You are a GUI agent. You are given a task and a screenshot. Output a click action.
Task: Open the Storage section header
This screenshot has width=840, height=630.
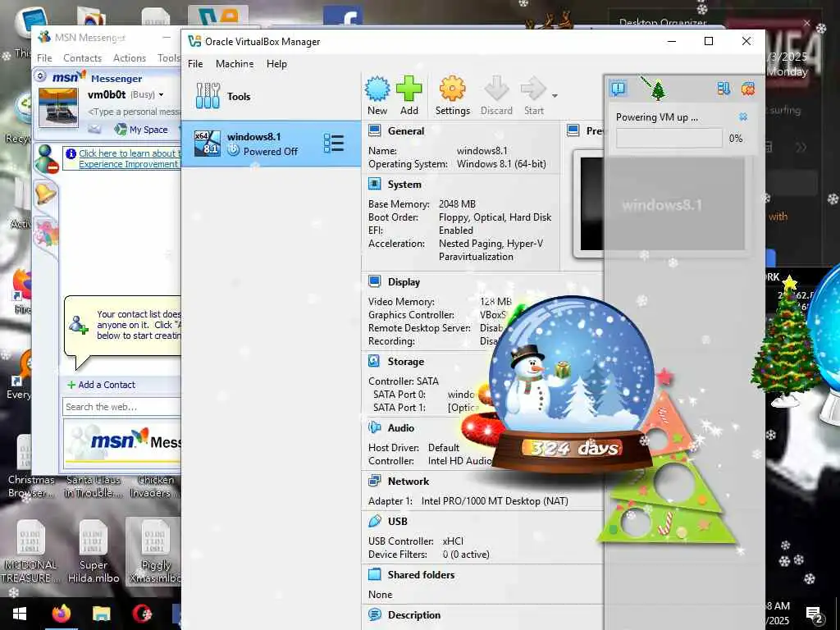click(405, 362)
